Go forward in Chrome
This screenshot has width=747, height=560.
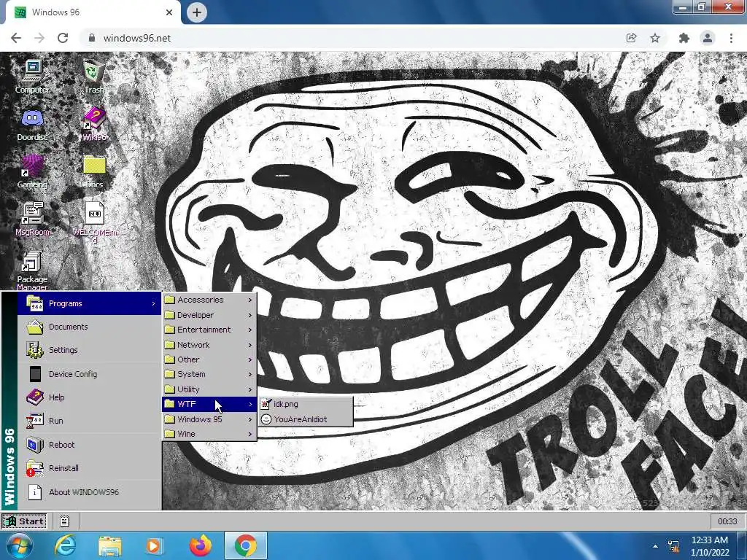tap(39, 38)
